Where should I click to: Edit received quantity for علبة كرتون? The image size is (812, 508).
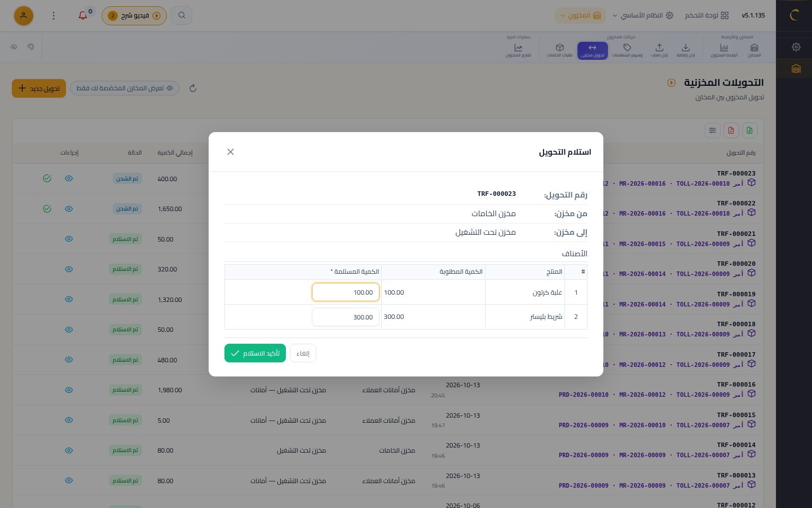tap(346, 292)
